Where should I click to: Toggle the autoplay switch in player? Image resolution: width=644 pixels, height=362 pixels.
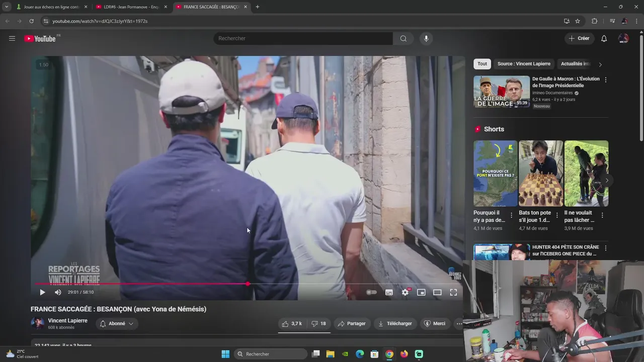[371, 292]
